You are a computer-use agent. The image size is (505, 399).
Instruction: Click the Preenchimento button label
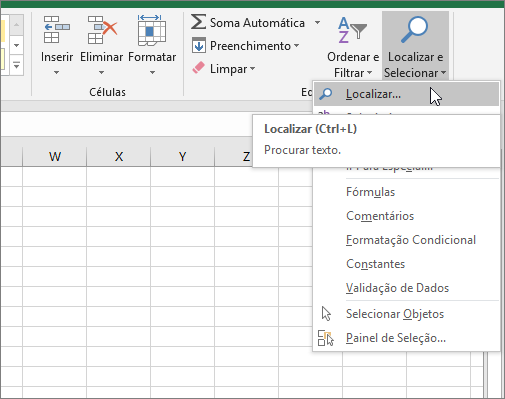tap(250, 46)
